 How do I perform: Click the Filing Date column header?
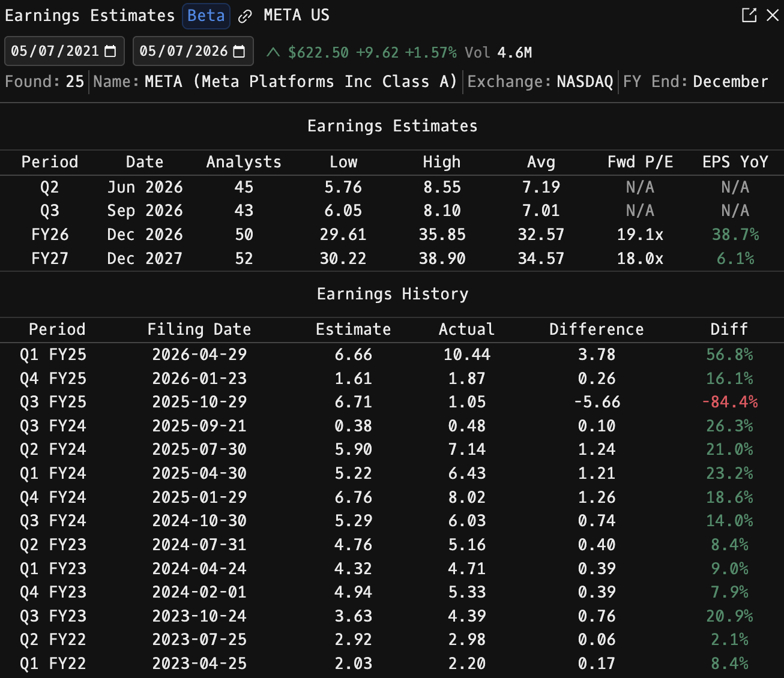(x=199, y=329)
